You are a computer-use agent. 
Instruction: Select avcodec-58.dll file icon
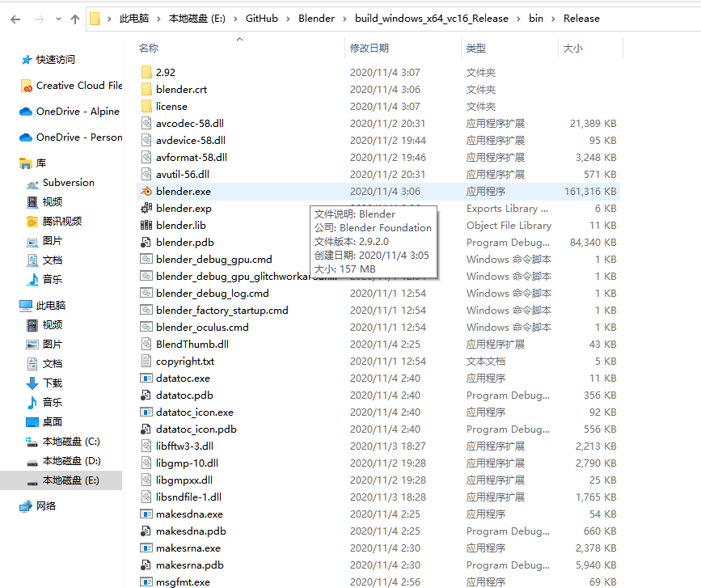point(146,124)
